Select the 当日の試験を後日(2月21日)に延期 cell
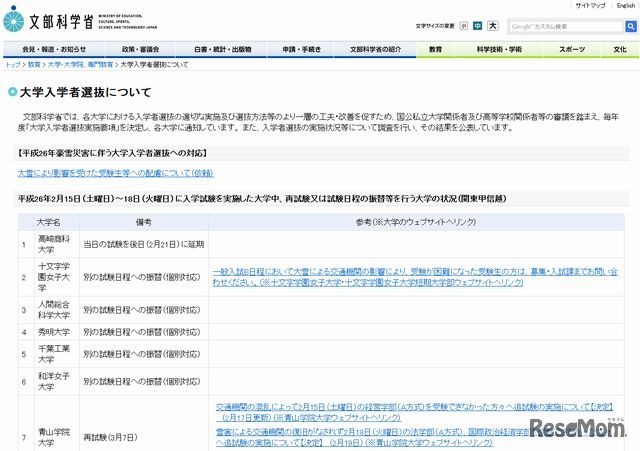The image size is (640, 451). pyautogui.click(x=144, y=244)
